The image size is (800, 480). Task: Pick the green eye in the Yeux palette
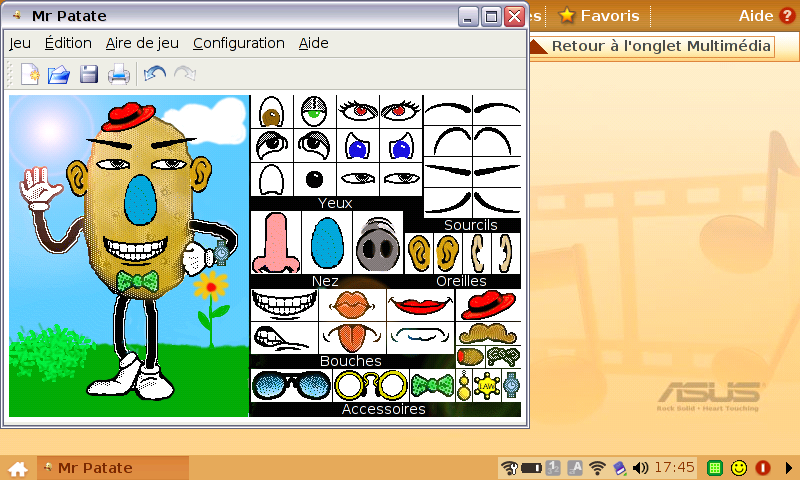pyautogui.click(x=314, y=112)
